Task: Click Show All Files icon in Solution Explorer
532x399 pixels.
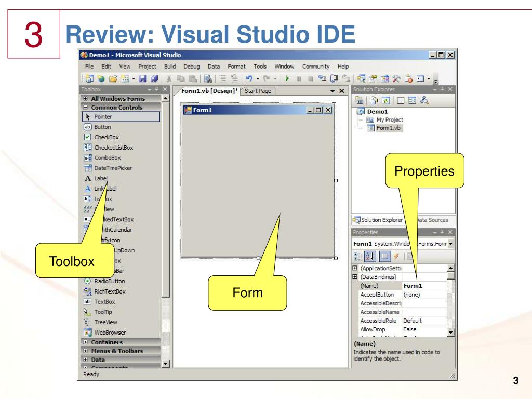Action: [374, 100]
